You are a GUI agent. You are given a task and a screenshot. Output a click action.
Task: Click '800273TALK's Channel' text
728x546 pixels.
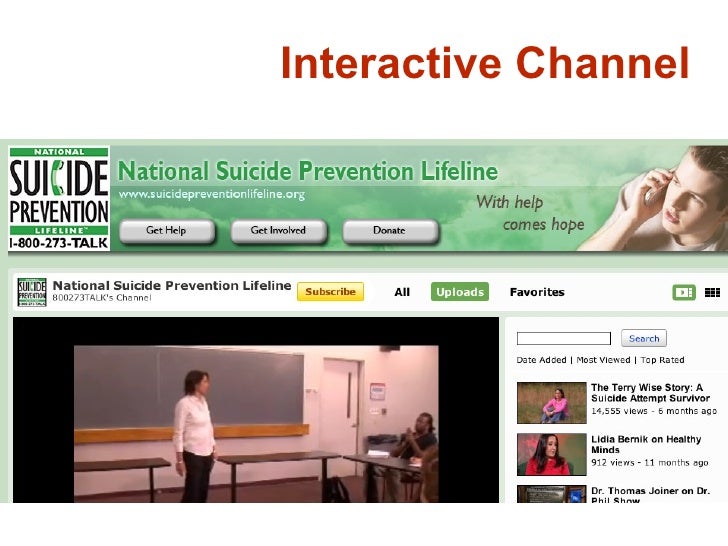click(x=102, y=298)
